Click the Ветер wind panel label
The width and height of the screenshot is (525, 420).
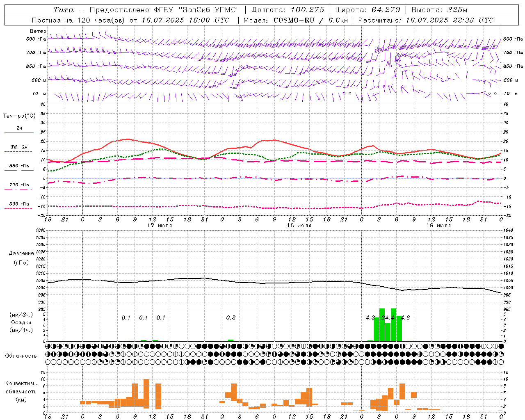38,31
